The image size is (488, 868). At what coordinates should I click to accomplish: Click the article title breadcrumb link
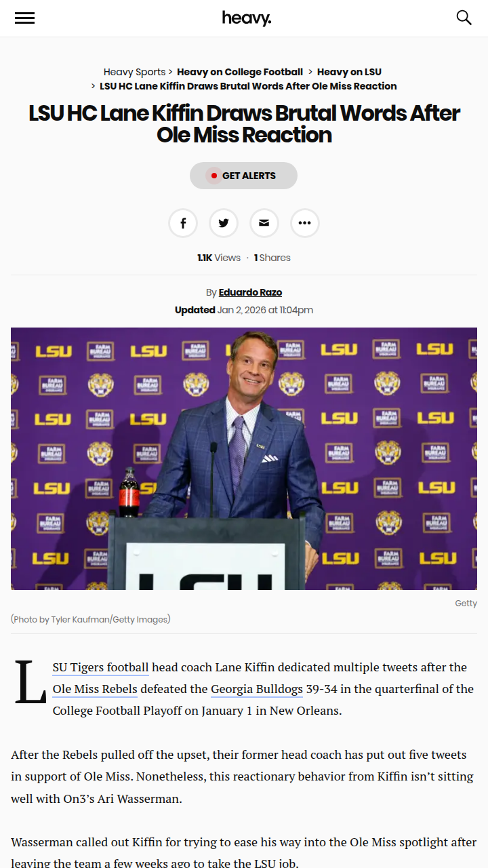[248, 86]
